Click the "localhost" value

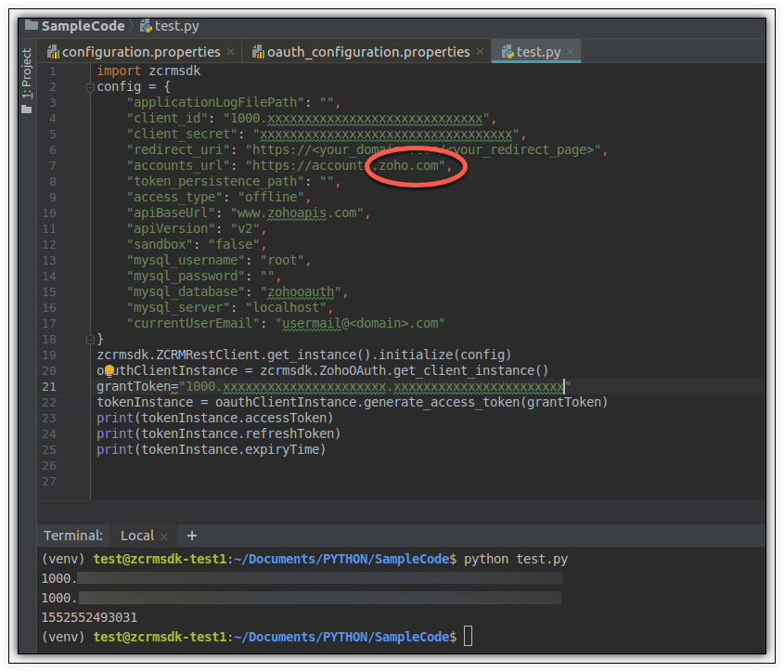tap(286, 308)
